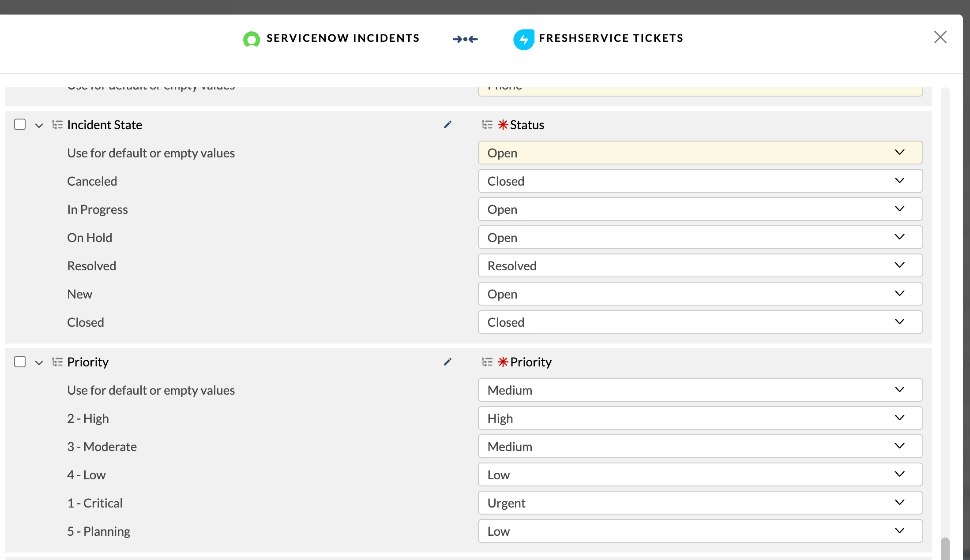Screen dimensions: 970x560
Task: Open dropdown for 5 - Planning priority
Action: tap(700, 531)
